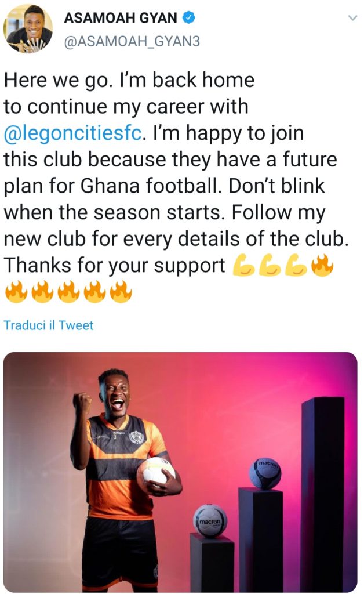364x594 pixels.
Task: Click the club crest on the jersey
Action: pyautogui.click(x=136, y=437)
